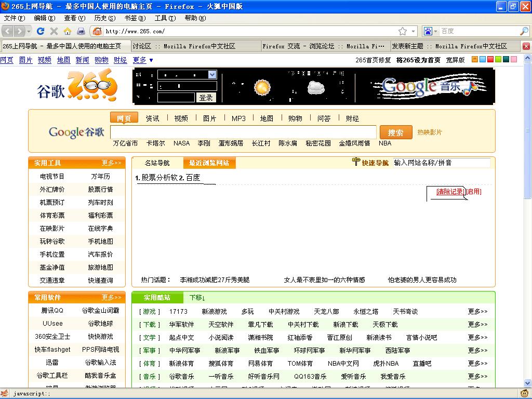Click the URL address bar
The height and width of the screenshot is (399, 532).
coord(249,31)
